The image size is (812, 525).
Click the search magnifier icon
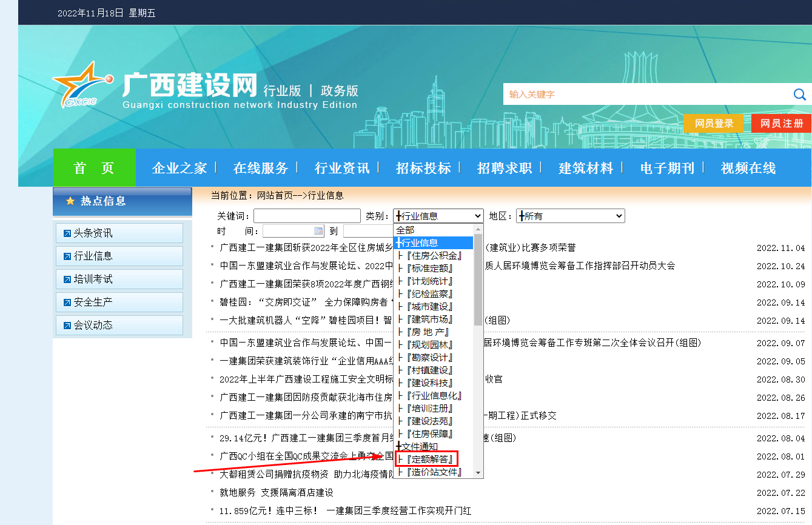click(x=799, y=95)
